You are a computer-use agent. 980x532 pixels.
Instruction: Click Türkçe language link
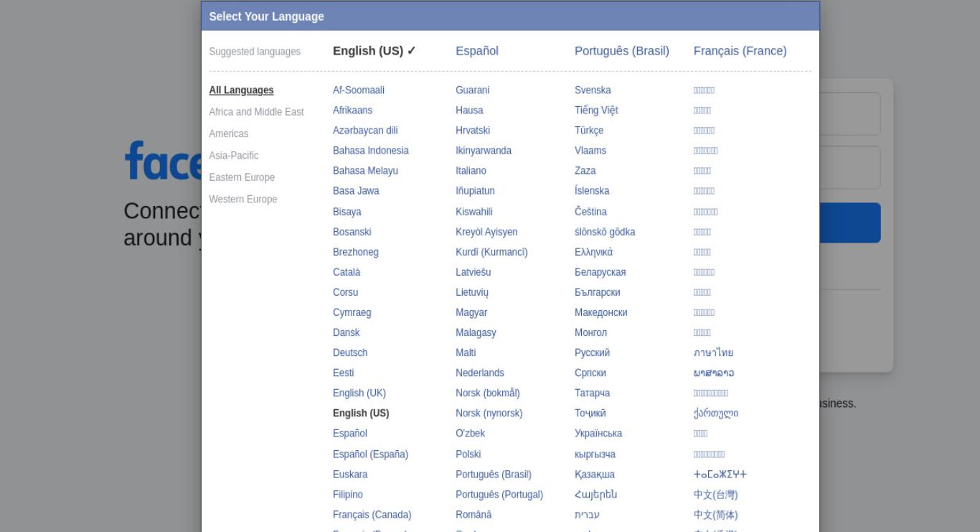589,131
